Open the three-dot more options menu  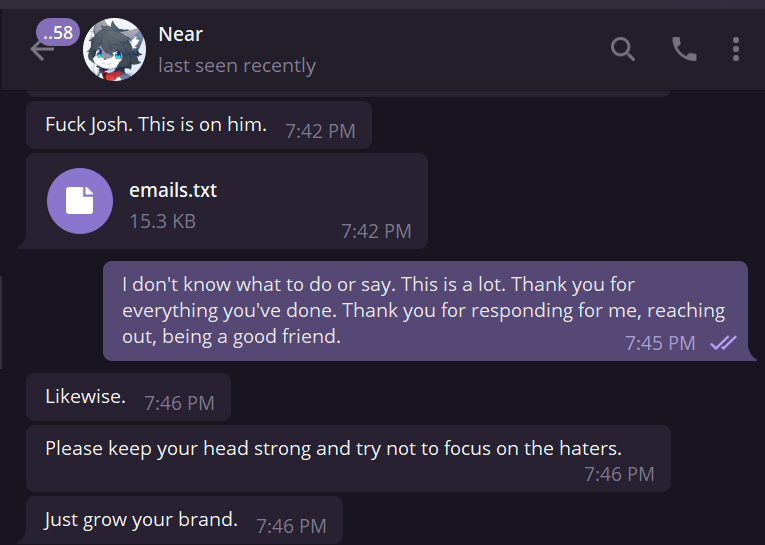pos(736,49)
